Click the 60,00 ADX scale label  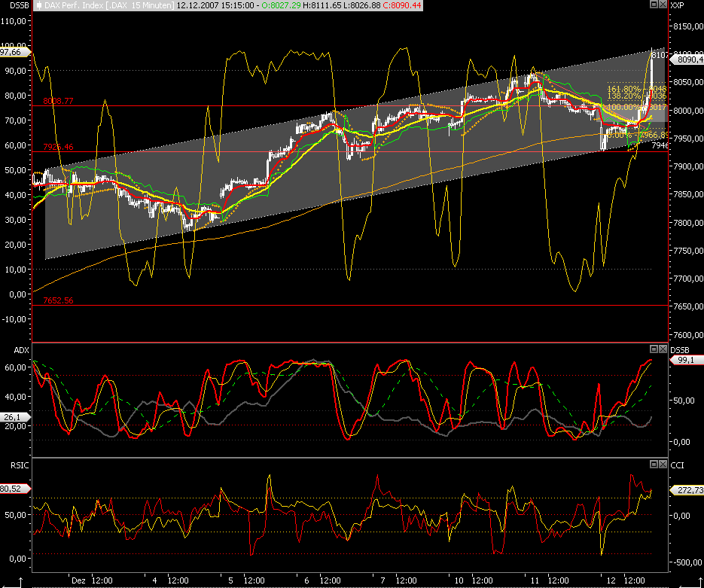click(16, 367)
